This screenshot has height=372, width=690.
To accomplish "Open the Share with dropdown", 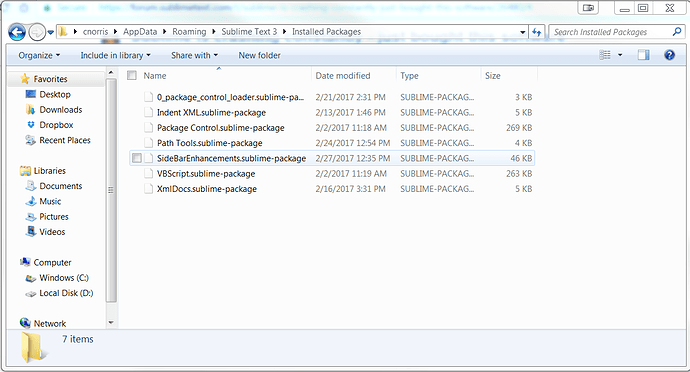I will [194, 55].
